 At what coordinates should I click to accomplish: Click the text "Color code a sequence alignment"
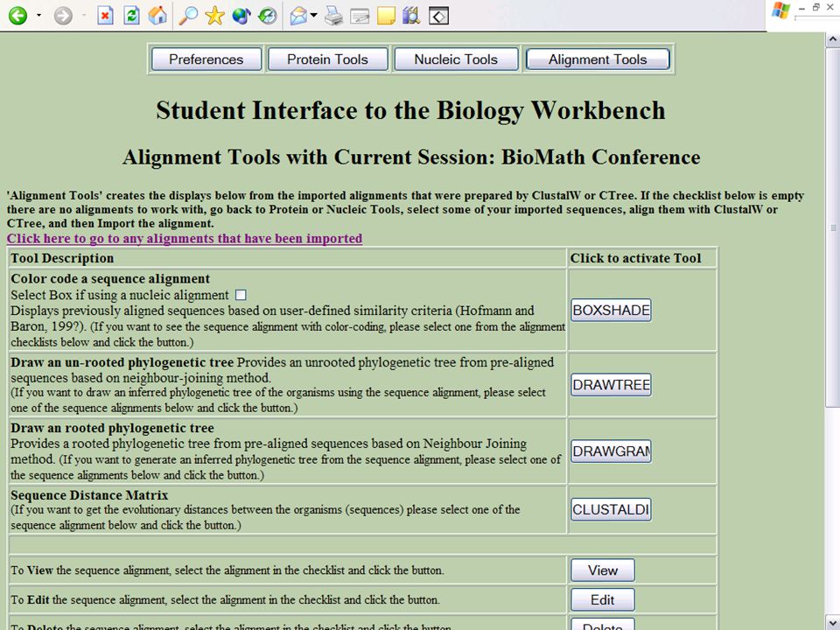[x=110, y=278]
